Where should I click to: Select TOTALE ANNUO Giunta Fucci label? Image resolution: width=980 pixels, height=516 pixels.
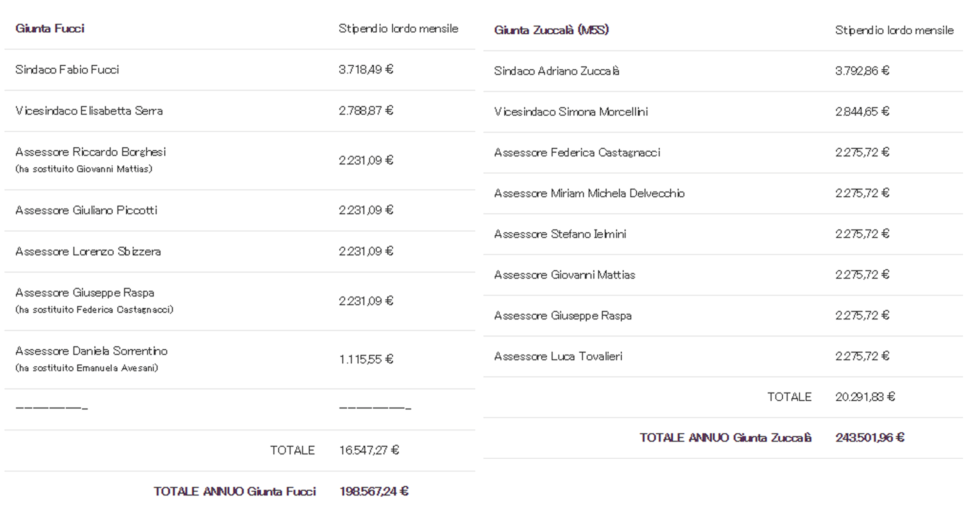tap(235, 491)
